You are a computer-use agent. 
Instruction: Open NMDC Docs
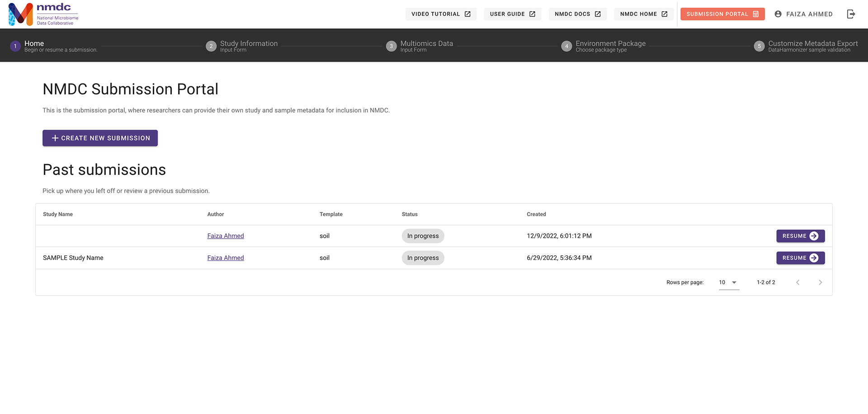pos(578,14)
